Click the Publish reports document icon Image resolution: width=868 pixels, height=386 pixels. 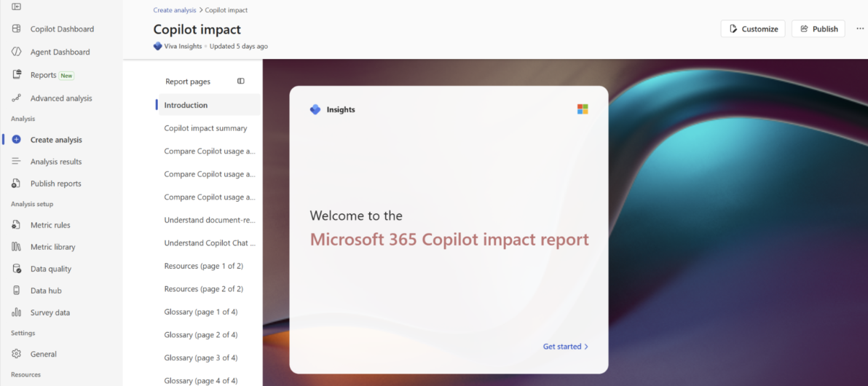[17, 184]
